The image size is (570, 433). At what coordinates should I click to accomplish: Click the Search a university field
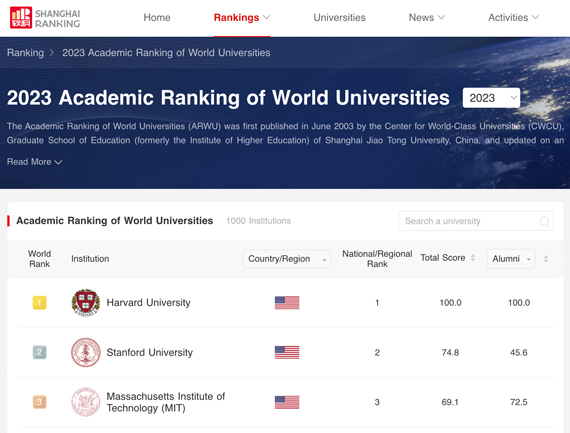pos(476,221)
